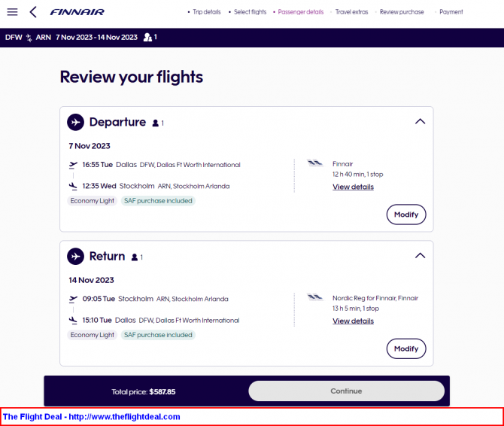The height and width of the screenshot is (426, 504).
Task: Open The Flight Deal website link
Action: pyautogui.click(x=92, y=417)
